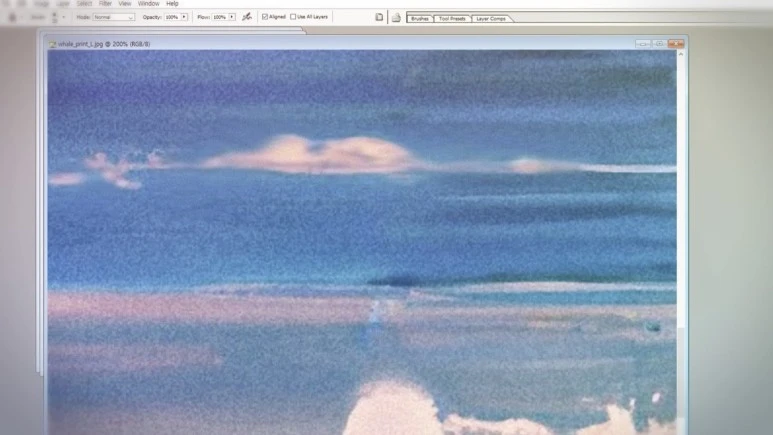The width and height of the screenshot is (773, 435).
Task: Open the Layer menu
Action: tap(63, 3)
